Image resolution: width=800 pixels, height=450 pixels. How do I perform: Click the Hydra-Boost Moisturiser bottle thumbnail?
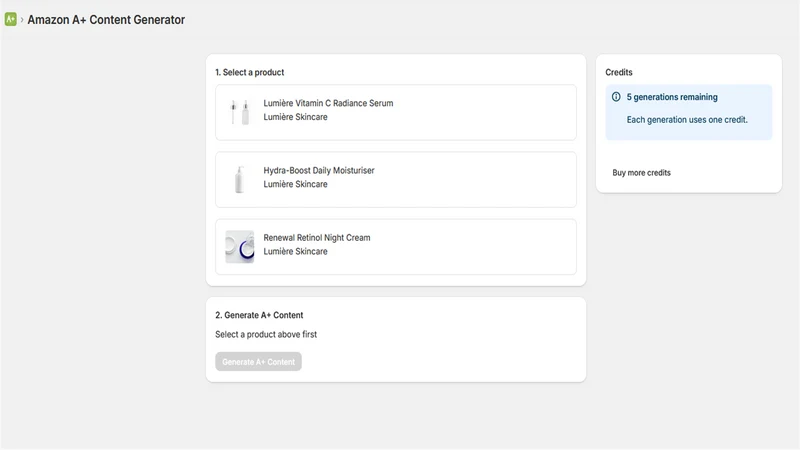pyautogui.click(x=240, y=180)
